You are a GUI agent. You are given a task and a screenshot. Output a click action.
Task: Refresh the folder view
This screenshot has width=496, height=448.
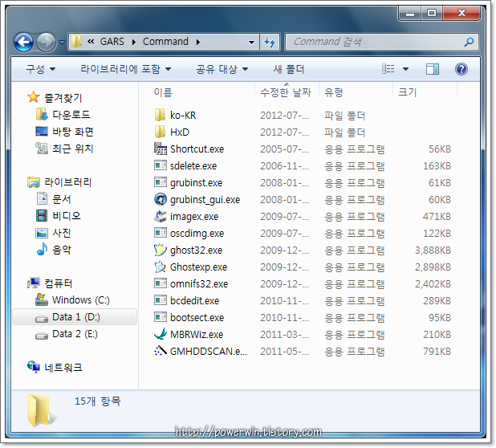[269, 42]
